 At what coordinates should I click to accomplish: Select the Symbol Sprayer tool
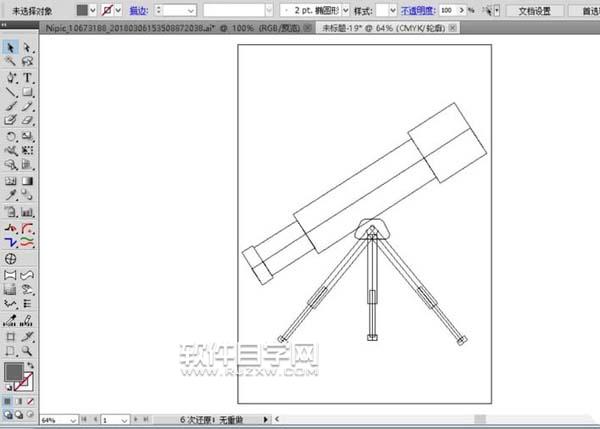[10, 212]
